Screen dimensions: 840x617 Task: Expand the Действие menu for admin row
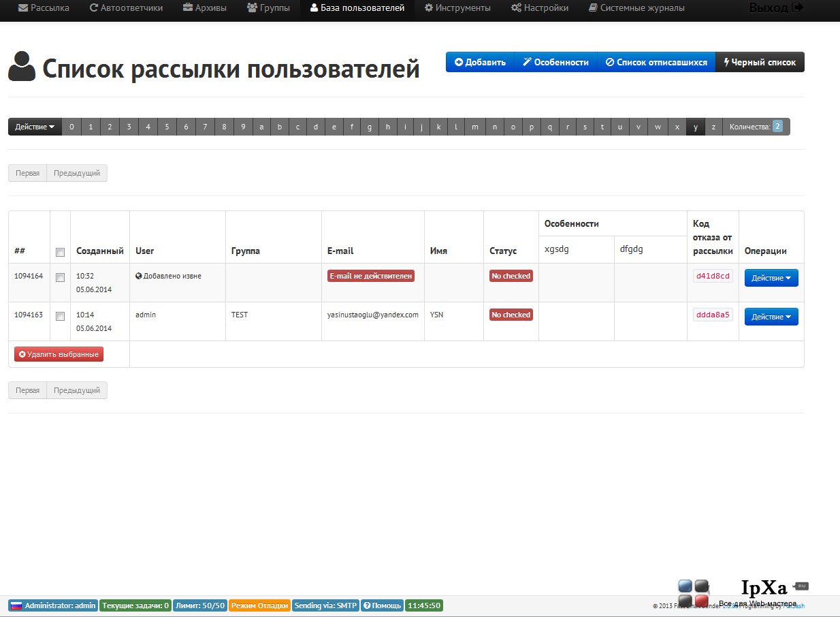[771, 317]
